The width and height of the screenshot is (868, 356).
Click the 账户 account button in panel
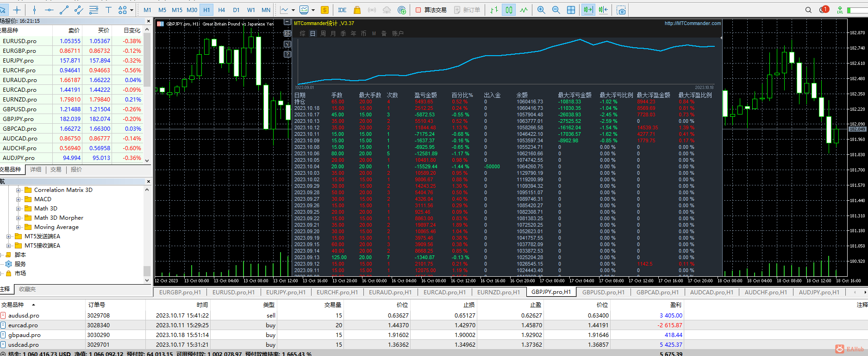(398, 33)
